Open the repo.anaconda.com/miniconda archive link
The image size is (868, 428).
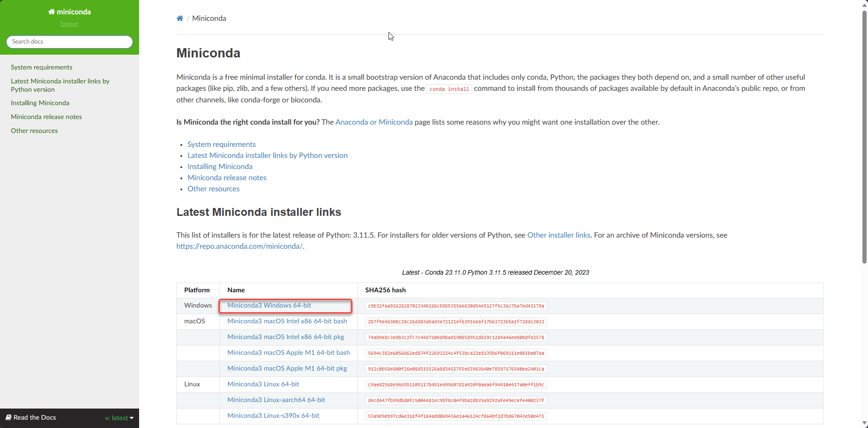click(x=239, y=246)
